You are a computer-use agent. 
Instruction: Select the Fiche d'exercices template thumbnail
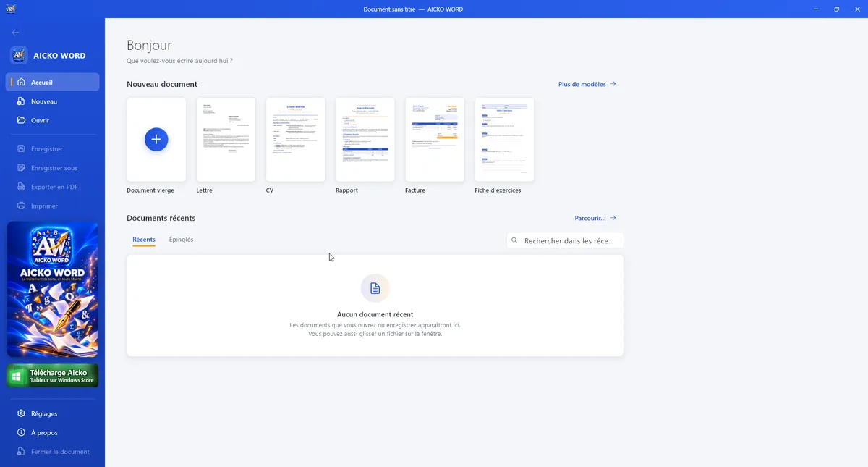tap(504, 140)
